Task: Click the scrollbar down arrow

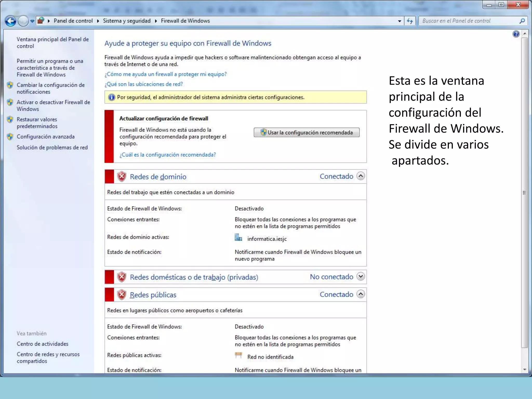Action: coord(524,369)
